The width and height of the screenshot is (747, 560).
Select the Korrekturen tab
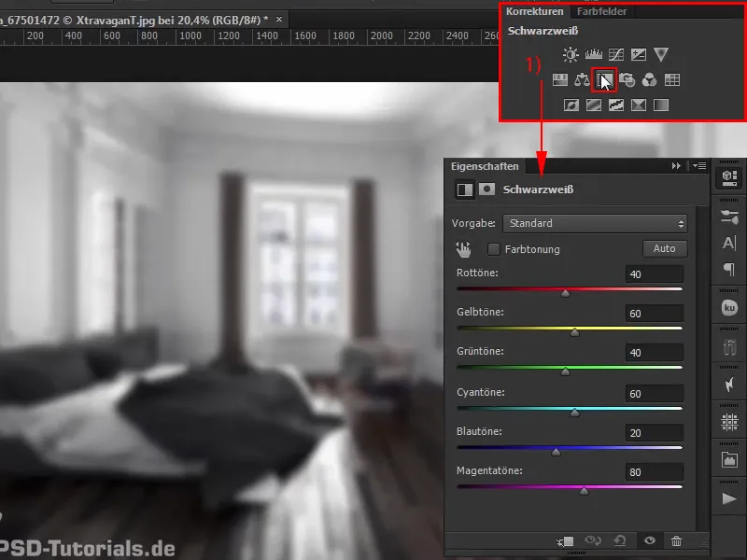(x=537, y=12)
